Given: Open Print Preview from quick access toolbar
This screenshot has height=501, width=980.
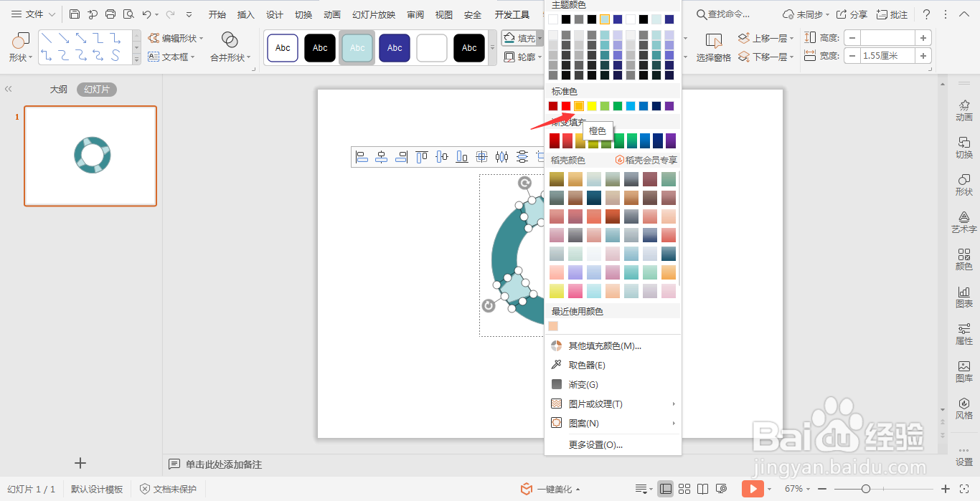Looking at the screenshot, I should (128, 14).
